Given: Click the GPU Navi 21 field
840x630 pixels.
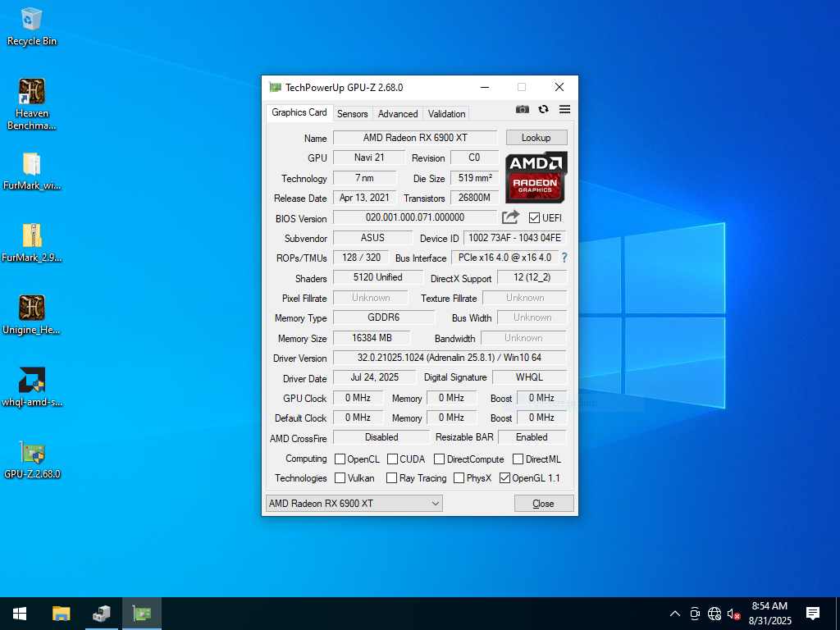Looking at the screenshot, I should click(369, 157).
